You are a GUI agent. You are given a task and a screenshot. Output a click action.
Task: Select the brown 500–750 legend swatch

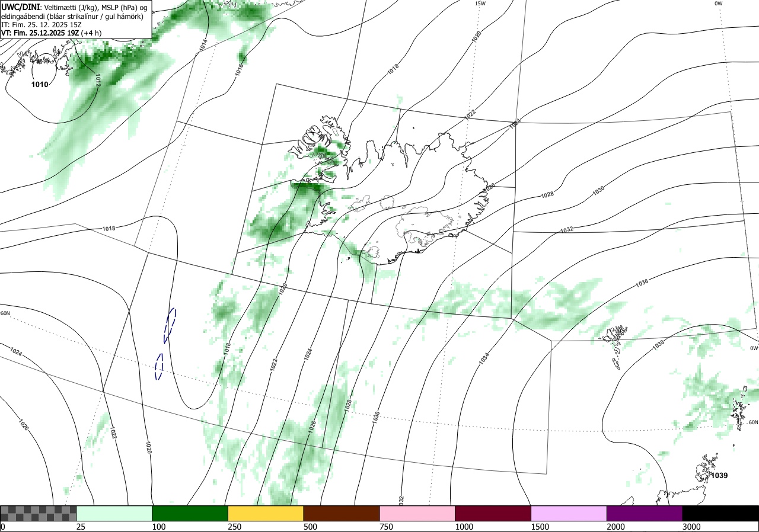click(x=342, y=513)
